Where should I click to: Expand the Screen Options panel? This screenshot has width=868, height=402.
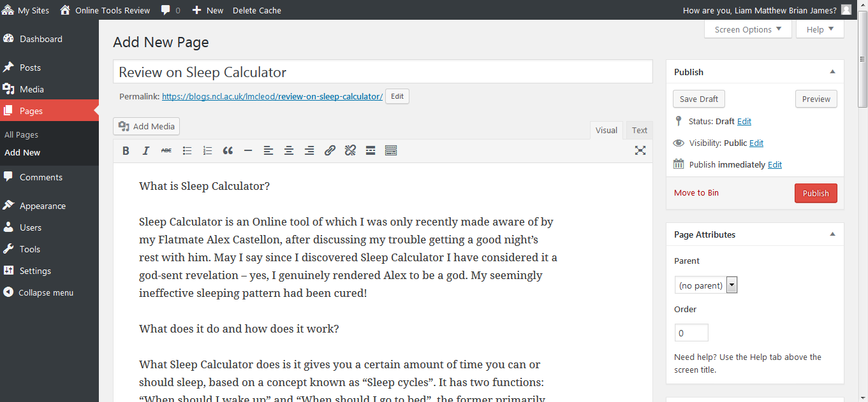click(748, 29)
